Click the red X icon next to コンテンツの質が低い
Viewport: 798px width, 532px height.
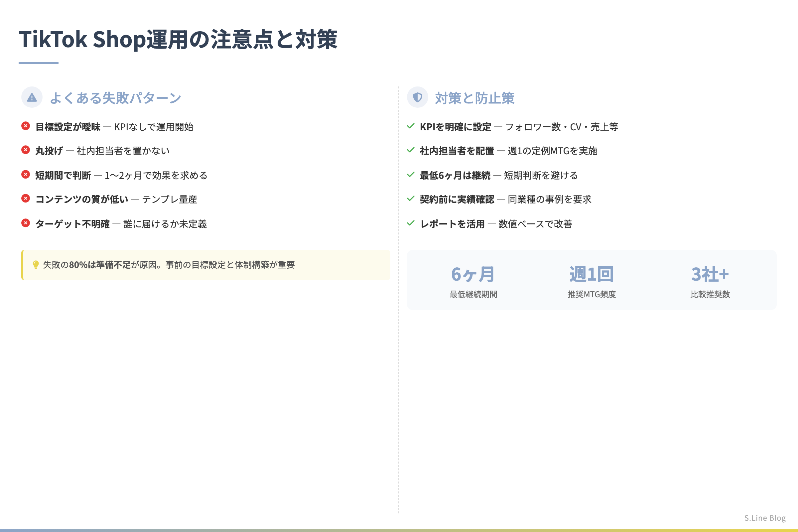coord(26,198)
